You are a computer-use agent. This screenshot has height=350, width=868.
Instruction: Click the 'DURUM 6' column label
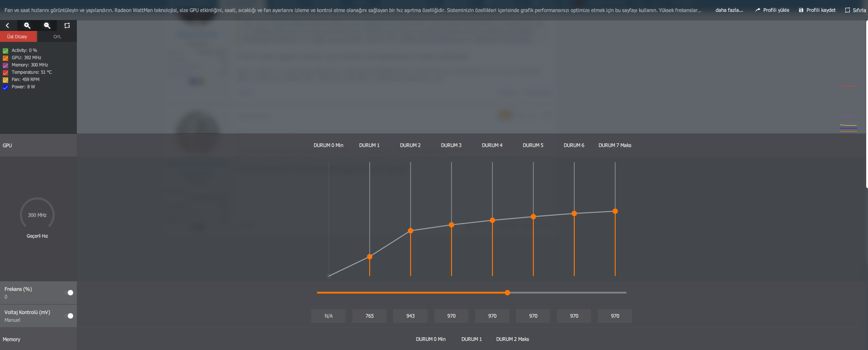click(x=574, y=145)
